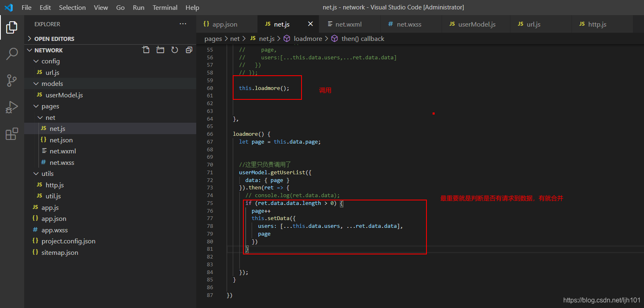Expand the OPEN EDITORS section
Screen dimensions: 644x308
111,38
